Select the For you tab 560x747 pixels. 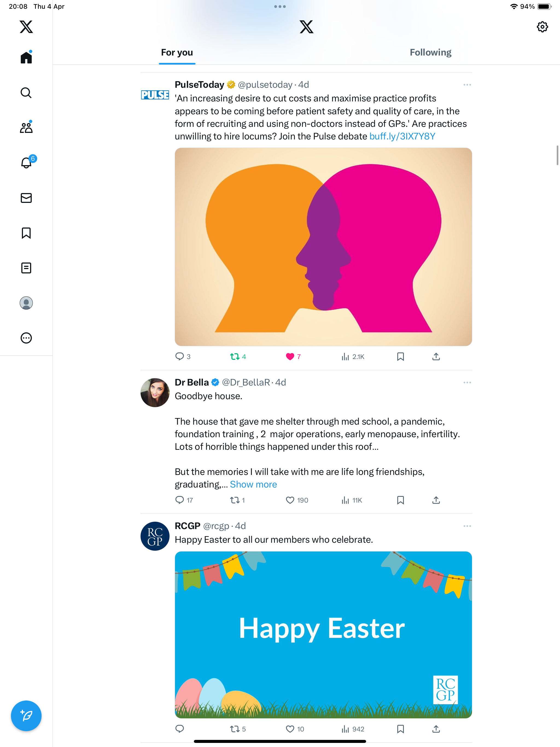coord(177,52)
